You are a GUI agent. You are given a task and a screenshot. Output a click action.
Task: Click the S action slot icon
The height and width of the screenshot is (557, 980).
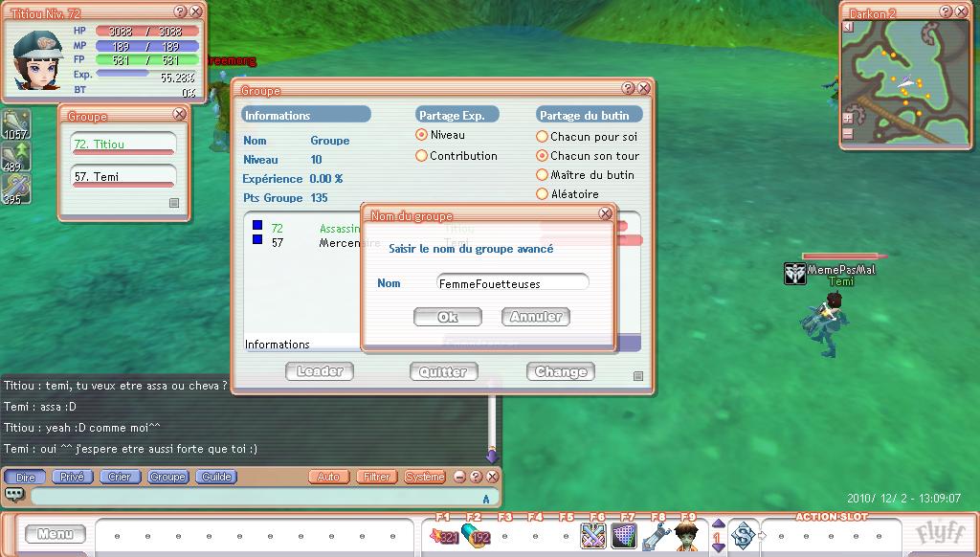click(743, 535)
